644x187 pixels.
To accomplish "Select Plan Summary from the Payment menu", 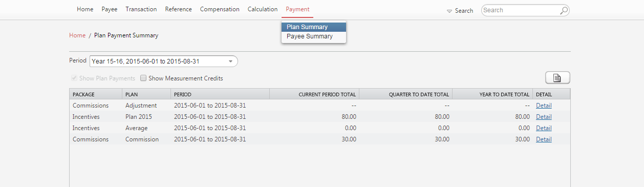I will click(x=314, y=27).
